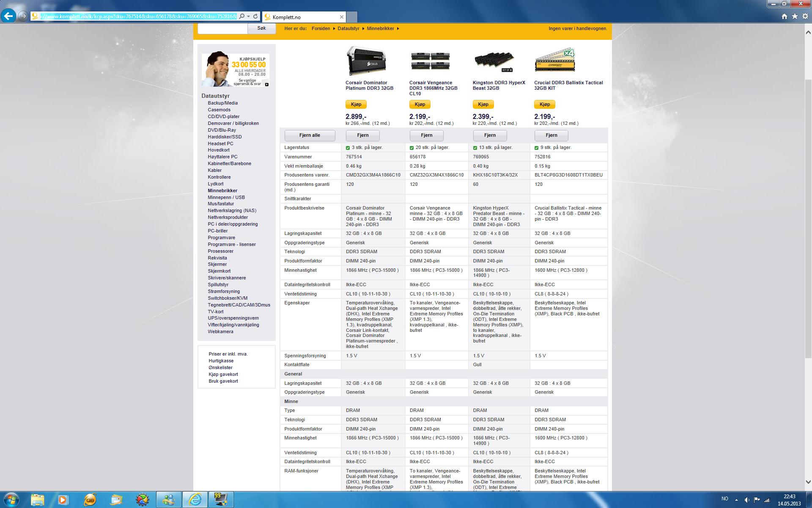
Task: Open favorites star icon
Action: (x=795, y=17)
